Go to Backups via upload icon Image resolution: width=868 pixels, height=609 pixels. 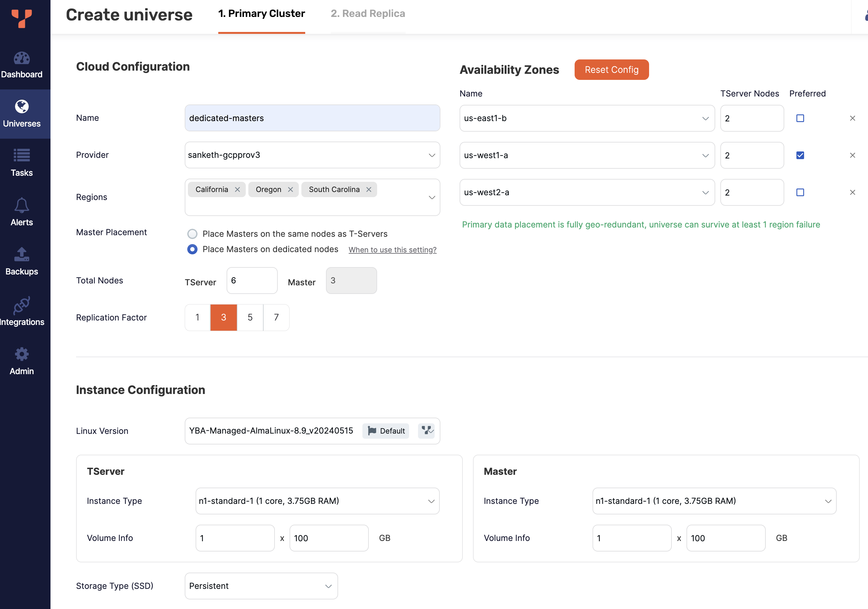point(21,254)
